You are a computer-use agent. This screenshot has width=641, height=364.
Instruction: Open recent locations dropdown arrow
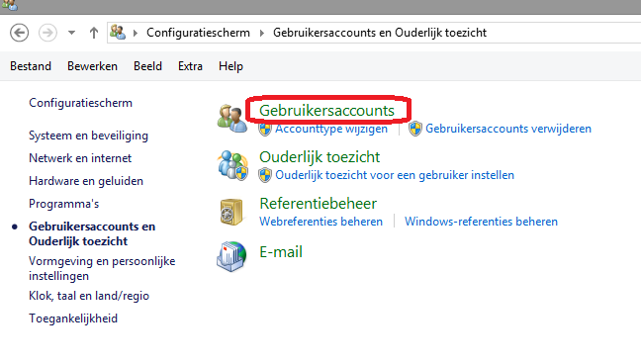[71, 33]
